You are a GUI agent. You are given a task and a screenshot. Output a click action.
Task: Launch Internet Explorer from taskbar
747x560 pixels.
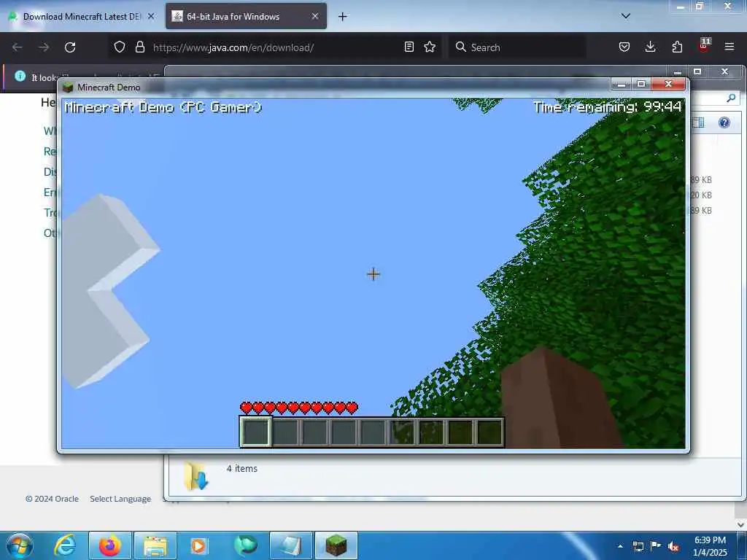click(65, 545)
